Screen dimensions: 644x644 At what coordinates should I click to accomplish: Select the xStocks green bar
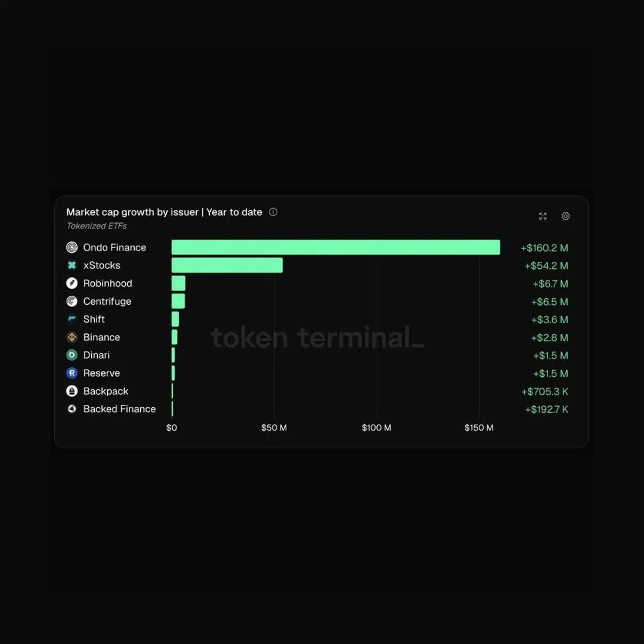pyautogui.click(x=227, y=265)
